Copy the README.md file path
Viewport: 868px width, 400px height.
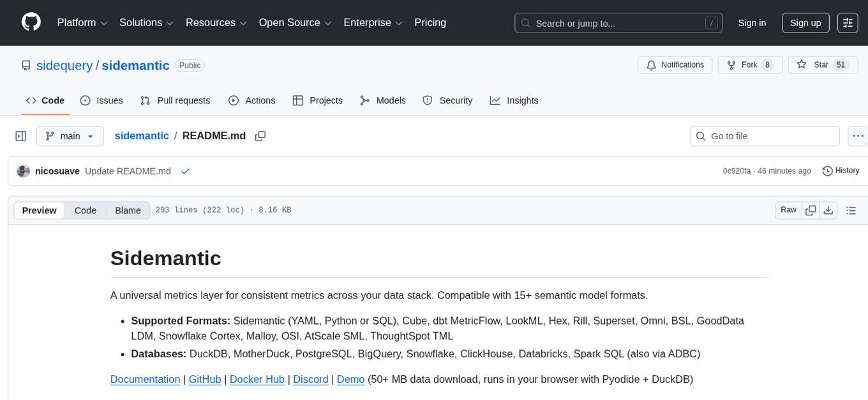(260, 136)
